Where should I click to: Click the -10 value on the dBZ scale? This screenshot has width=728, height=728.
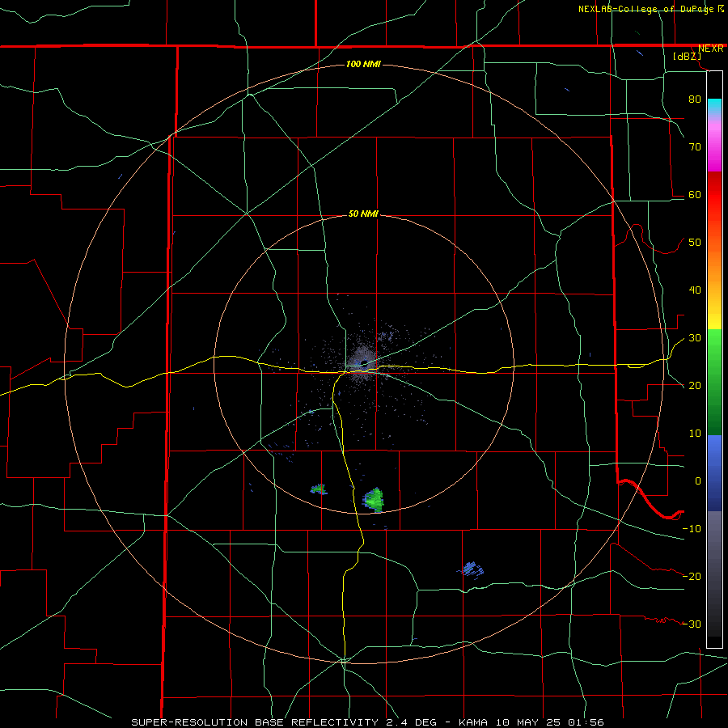pos(692,529)
